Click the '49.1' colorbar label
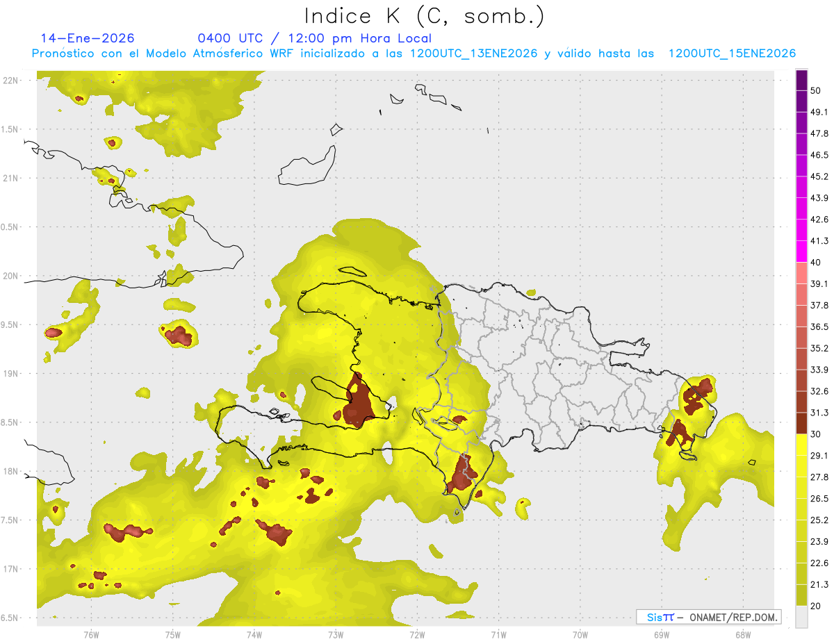 point(819,113)
